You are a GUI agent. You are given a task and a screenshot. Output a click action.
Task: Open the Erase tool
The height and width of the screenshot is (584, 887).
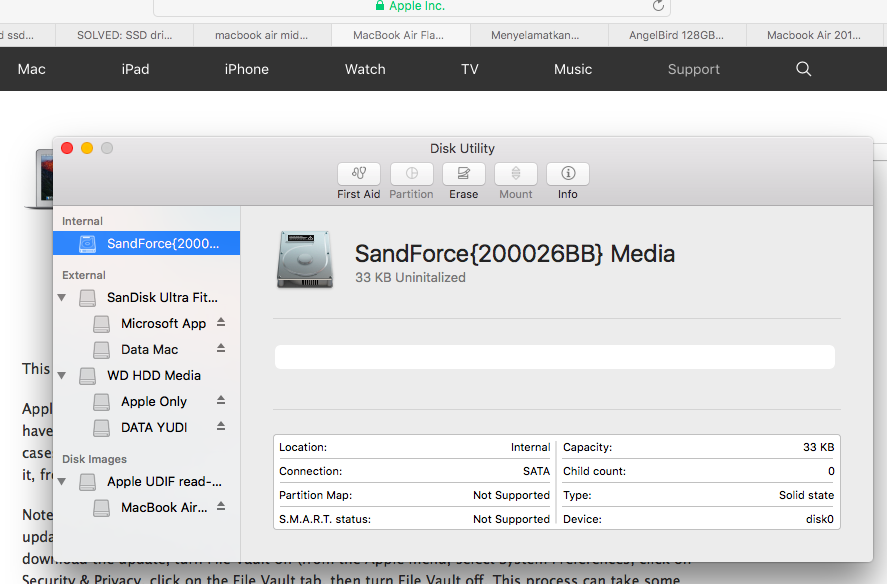coord(464,174)
